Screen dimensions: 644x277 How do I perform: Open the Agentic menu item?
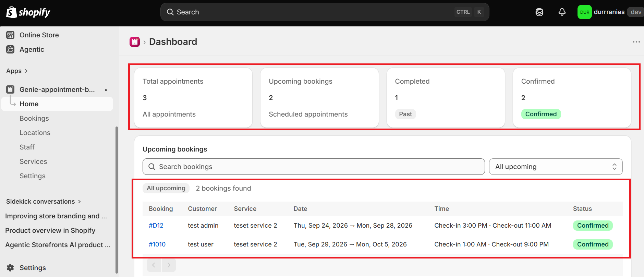click(x=32, y=49)
